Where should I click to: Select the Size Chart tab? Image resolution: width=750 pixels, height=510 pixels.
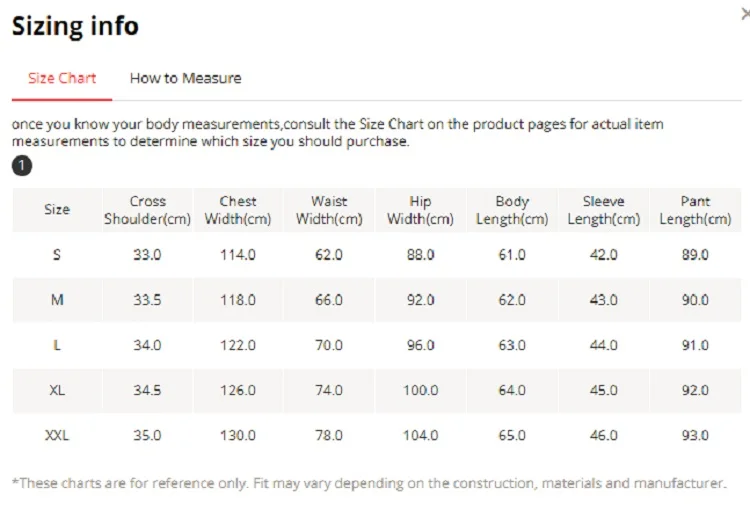(62, 78)
